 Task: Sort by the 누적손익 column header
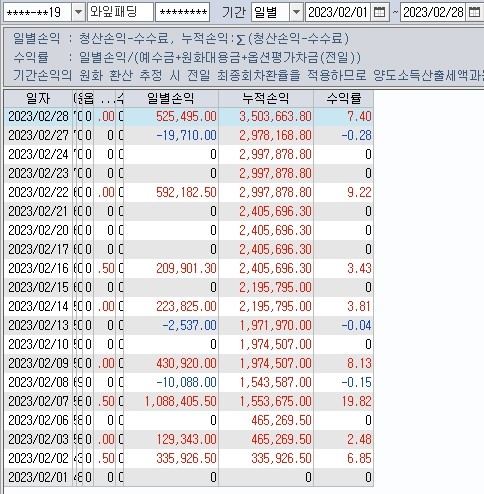266,98
